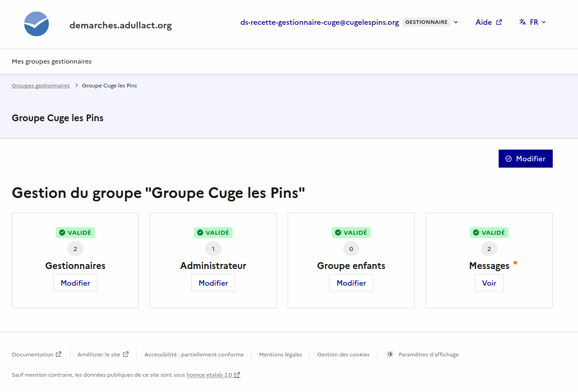Click the GESTIONNAIRE role badge

[x=426, y=22]
